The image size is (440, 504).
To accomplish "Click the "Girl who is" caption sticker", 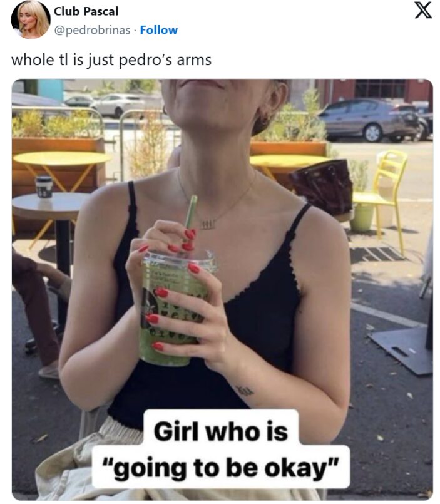I will click(221, 431).
